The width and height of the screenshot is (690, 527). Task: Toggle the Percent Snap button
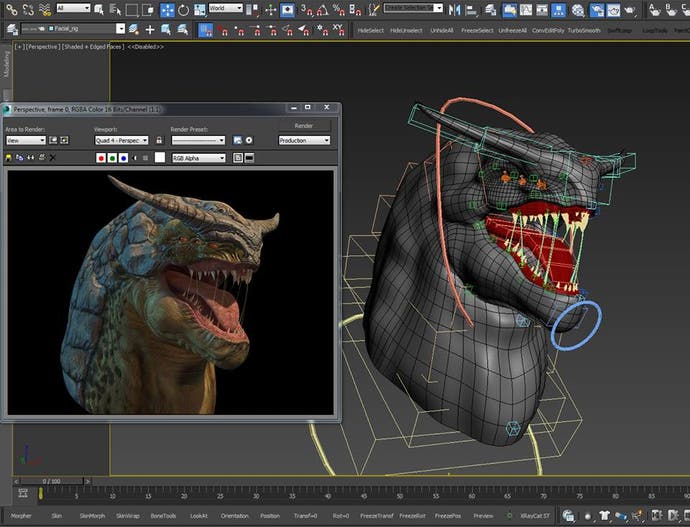click(339, 9)
